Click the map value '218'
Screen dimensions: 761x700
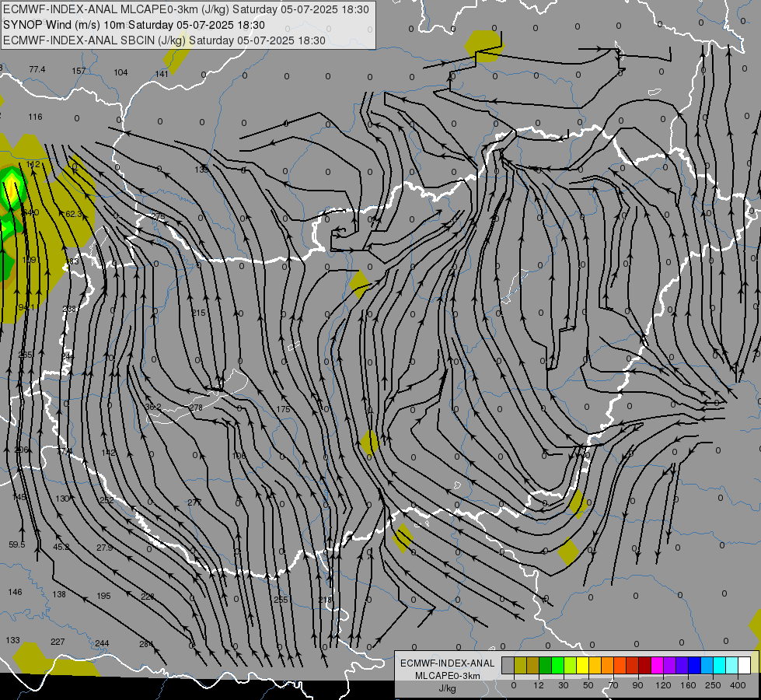click(325, 600)
